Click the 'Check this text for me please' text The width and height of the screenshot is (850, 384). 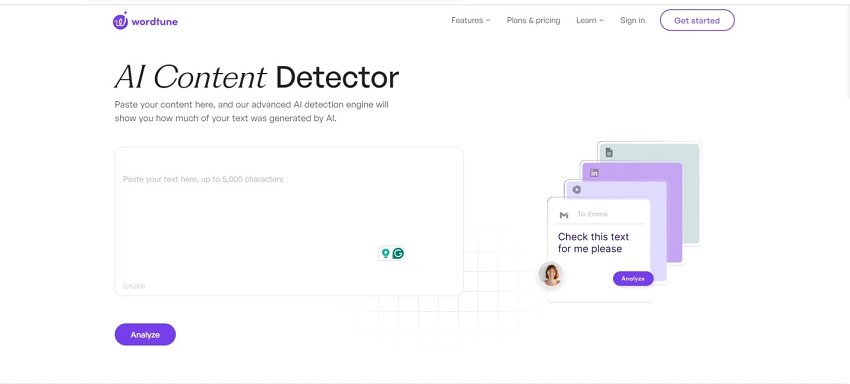tap(594, 243)
